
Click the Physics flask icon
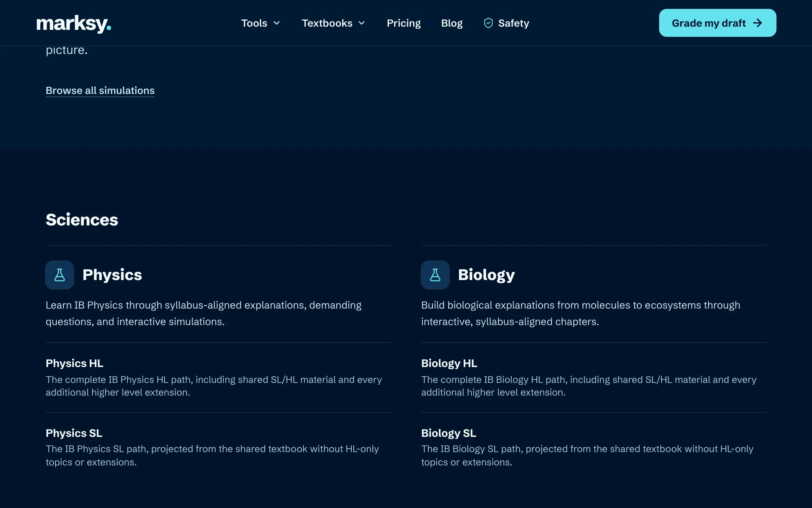[x=60, y=275]
